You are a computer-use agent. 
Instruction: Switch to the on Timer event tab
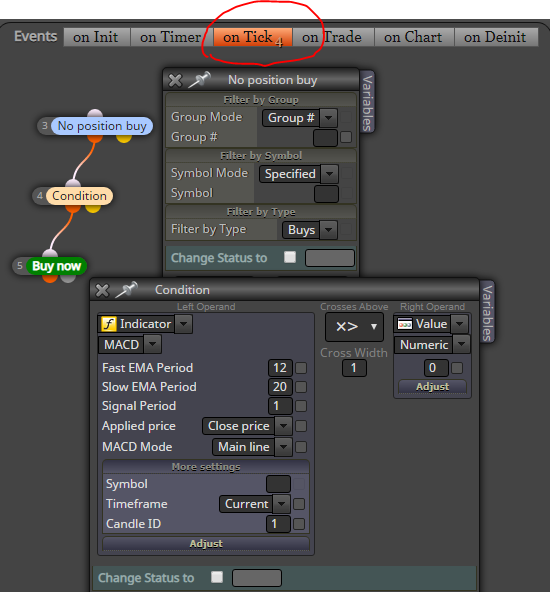[x=171, y=37]
